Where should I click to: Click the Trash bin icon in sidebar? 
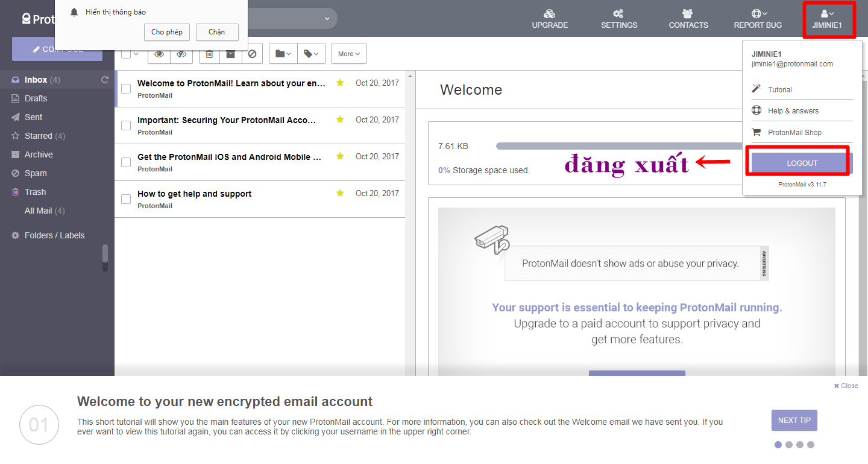(x=16, y=192)
